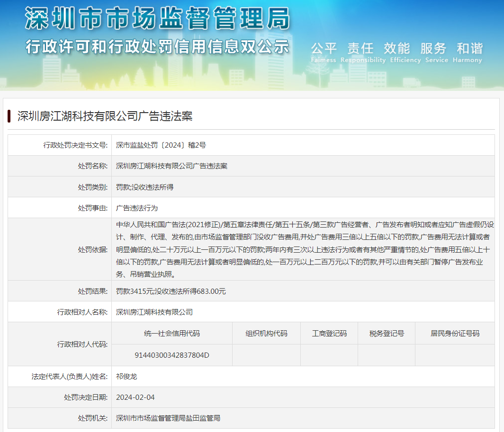Click the 处罚事由 label

[92, 208]
